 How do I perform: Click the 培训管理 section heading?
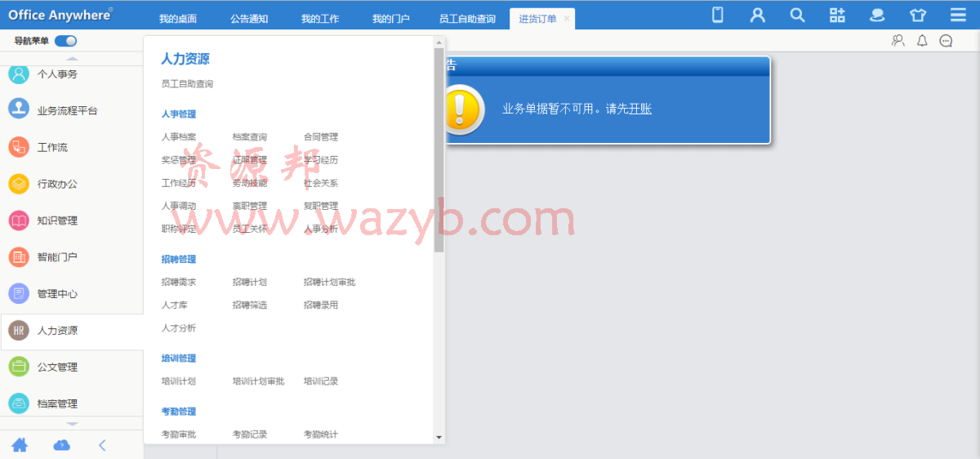click(178, 359)
